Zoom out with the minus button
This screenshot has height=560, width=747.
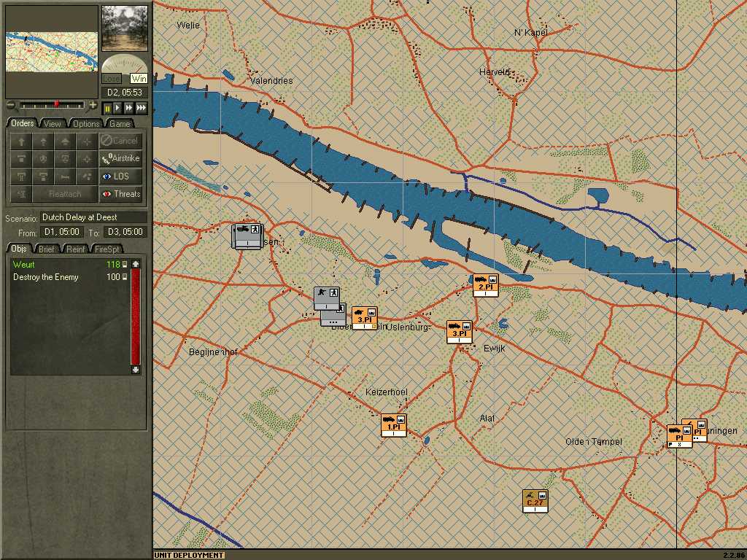10,105
